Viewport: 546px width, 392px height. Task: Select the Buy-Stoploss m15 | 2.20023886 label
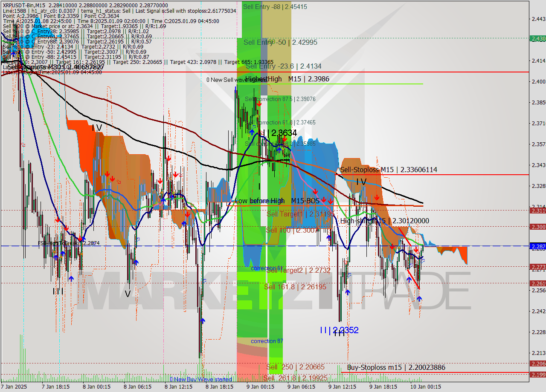[396, 367]
